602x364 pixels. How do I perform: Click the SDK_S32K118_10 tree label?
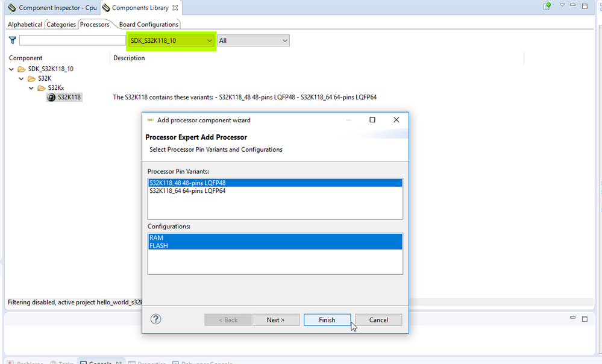click(x=51, y=69)
